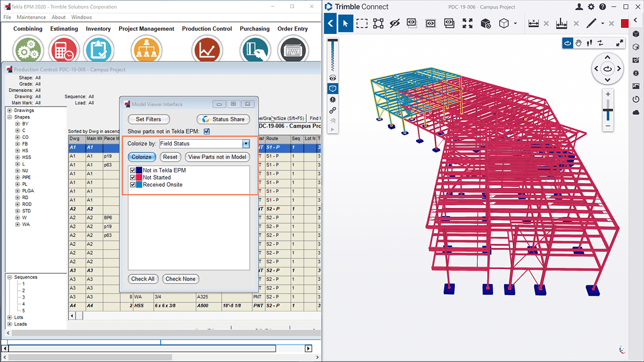The height and width of the screenshot is (362, 644).
Task: Switch to the Estimating tab
Action: 64,29
